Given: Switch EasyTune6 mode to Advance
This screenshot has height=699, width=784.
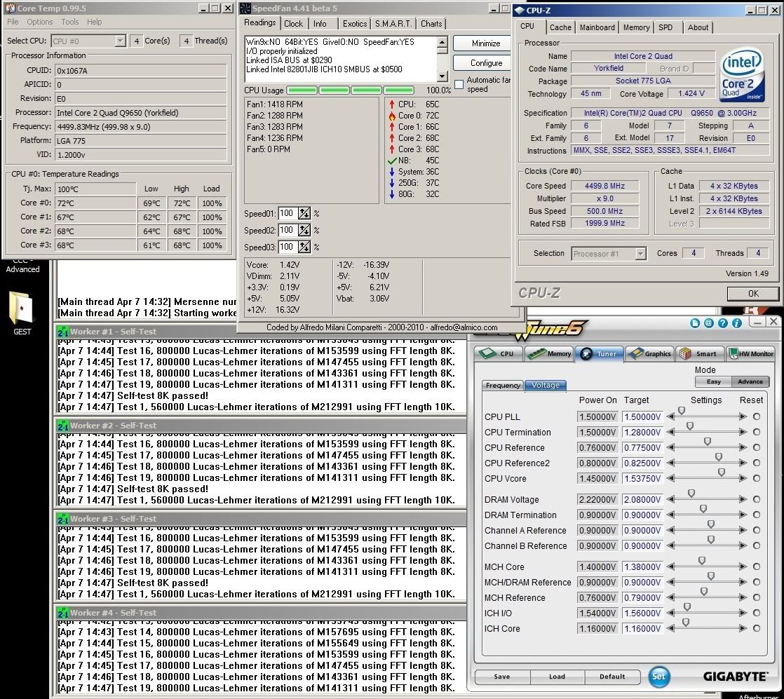Looking at the screenshot, I should point(750,381).
